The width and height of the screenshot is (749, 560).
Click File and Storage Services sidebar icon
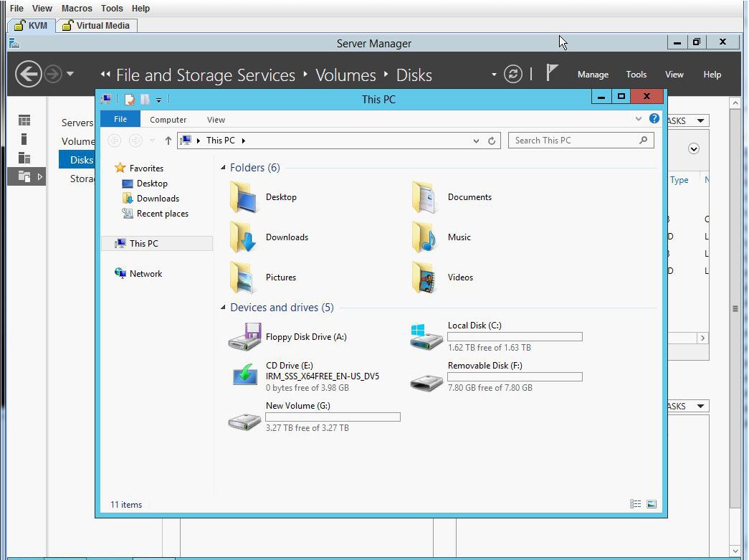(24, 176)
